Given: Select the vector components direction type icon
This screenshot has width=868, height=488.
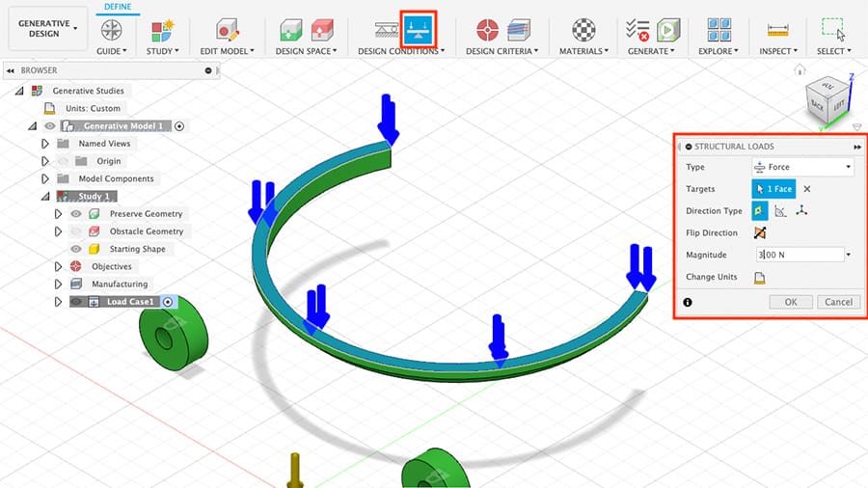Looking at the screenshot, I should click(x=802, y=211).
